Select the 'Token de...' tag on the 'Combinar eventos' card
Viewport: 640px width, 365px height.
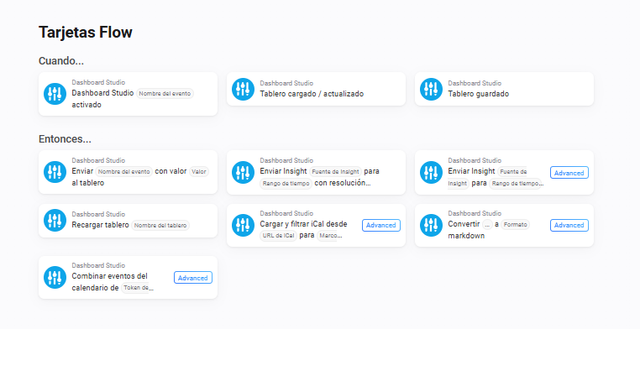click(x=138, y=288)
